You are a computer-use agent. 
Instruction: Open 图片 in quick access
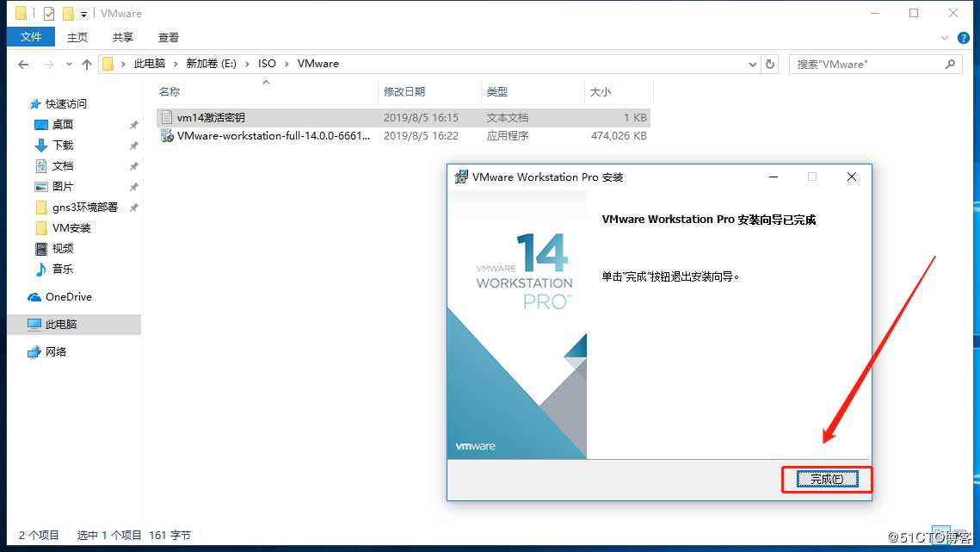coord(63,186)
